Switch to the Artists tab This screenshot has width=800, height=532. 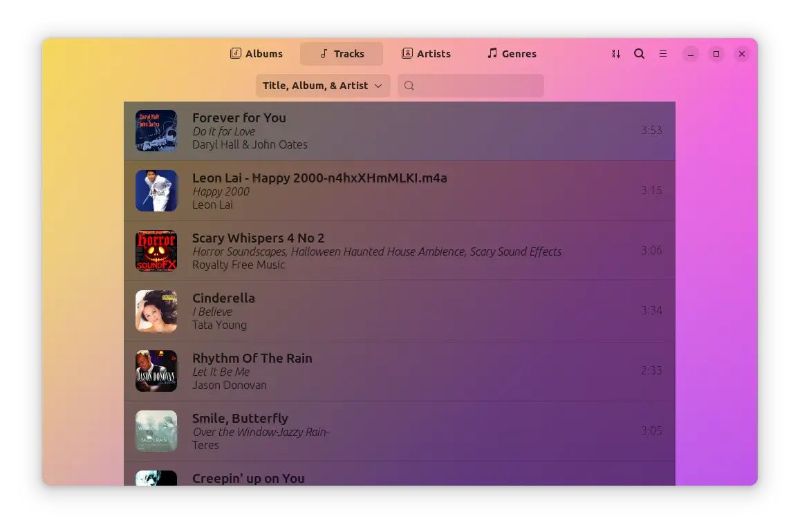click(x=426, y=54)
